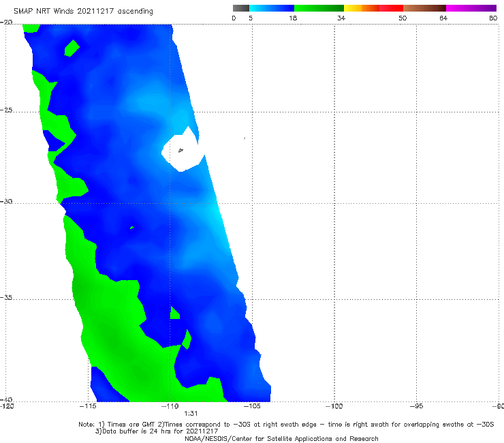The width and height of the screenshot is (504, 443).
Task: Click the note '3)Data buffer is 24 hrs'
Action: (157, 431)
